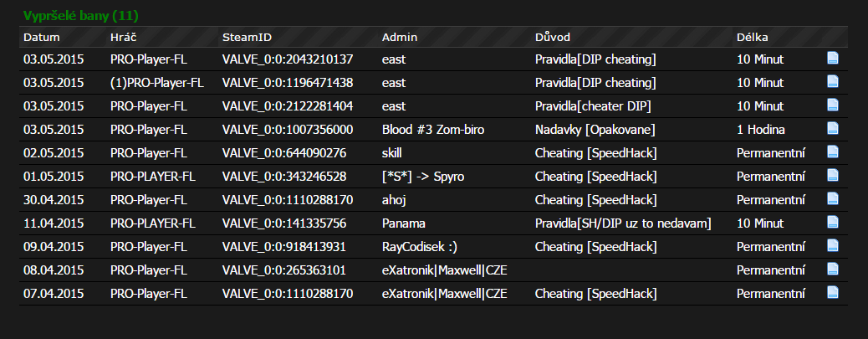Screen dimensions: 868x339
Task: Open details icon for 1 Hodina ban
Action: [833, 129]
